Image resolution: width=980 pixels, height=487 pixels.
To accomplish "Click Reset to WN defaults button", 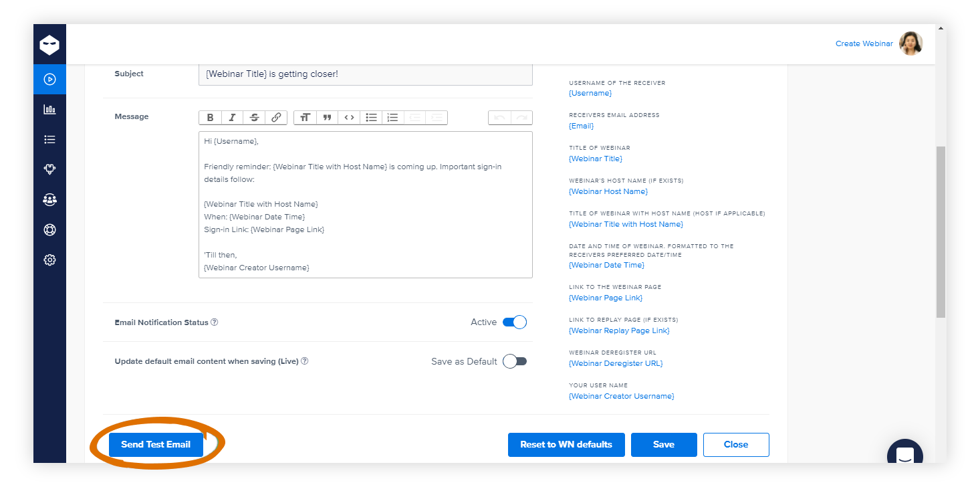I will point(566,445).
